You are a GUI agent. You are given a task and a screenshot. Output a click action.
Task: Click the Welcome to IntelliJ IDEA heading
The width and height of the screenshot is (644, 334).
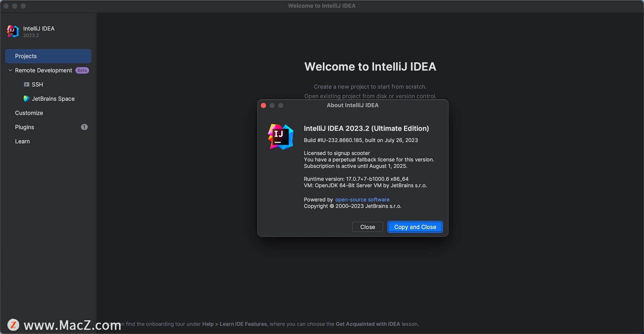370,67
